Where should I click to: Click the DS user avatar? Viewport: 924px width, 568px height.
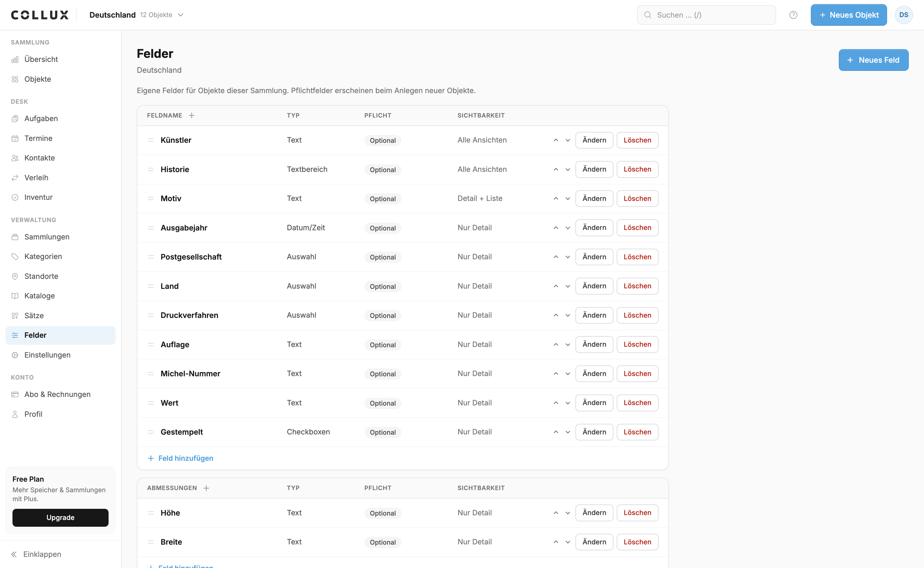pos(903,15)
